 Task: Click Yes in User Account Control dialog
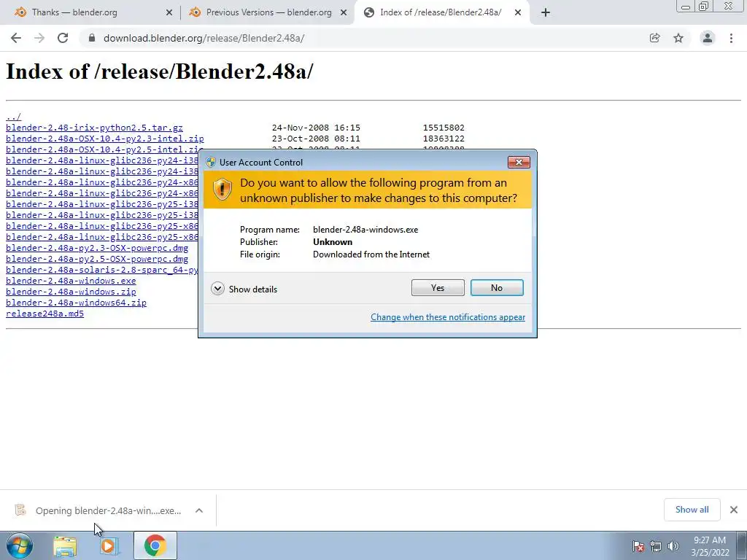(438, 287)
